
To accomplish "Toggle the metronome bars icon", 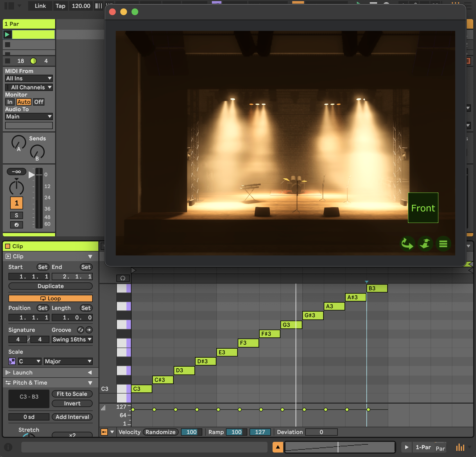I will [98, 6].
